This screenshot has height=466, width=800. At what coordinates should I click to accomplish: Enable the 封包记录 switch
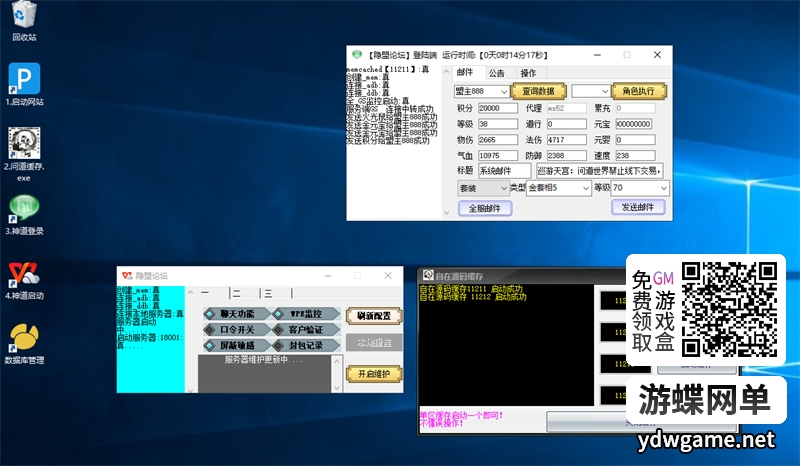[x=306, y=345]
